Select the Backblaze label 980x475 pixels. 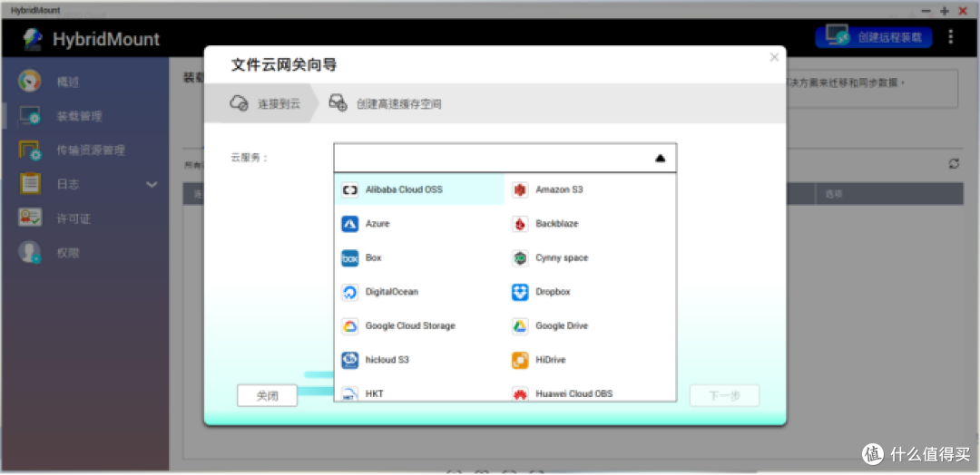(556, 224)
